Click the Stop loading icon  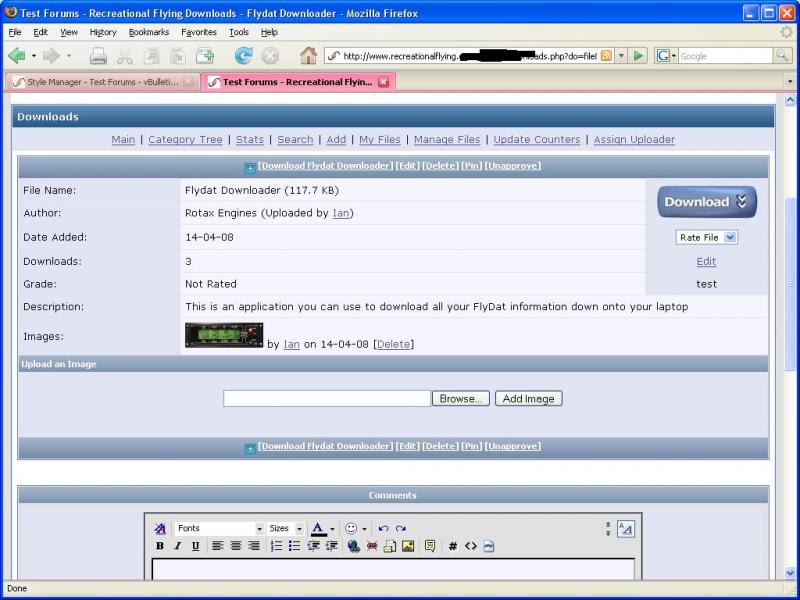270,56
